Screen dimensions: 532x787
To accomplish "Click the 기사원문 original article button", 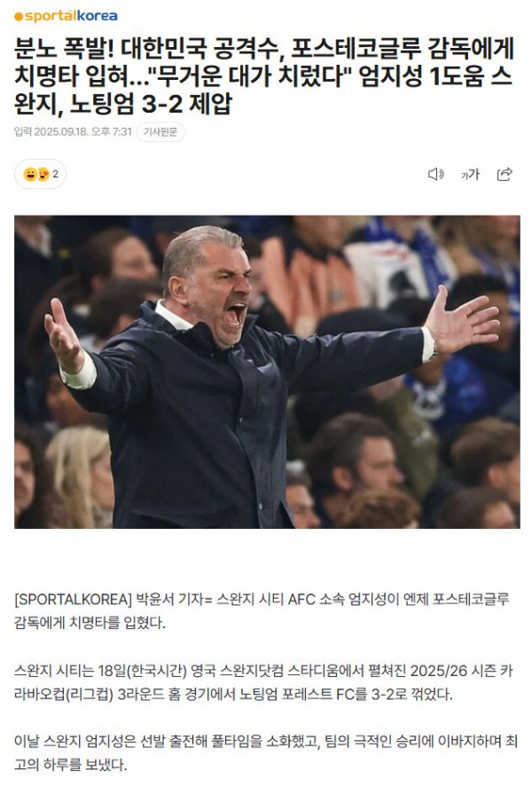I will pyautogui.click(x=160, y=131).
